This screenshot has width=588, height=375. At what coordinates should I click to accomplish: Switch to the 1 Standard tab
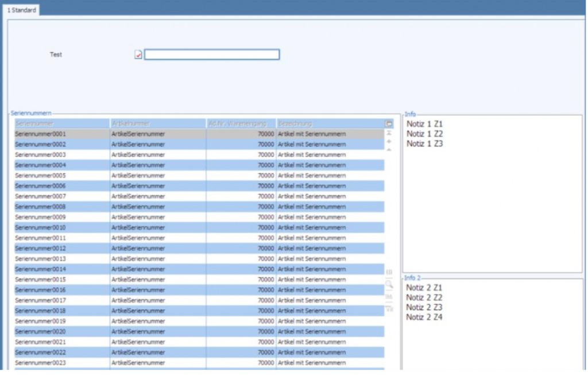pos(22,10)
